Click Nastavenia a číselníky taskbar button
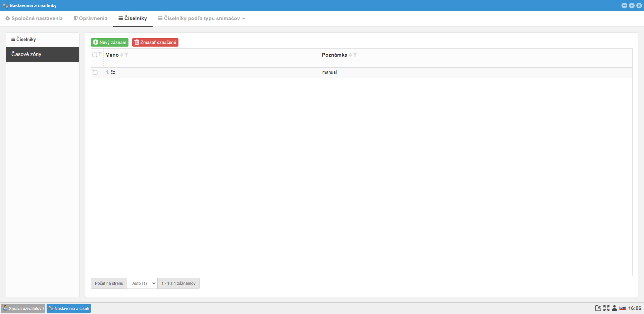 (69, 309)
